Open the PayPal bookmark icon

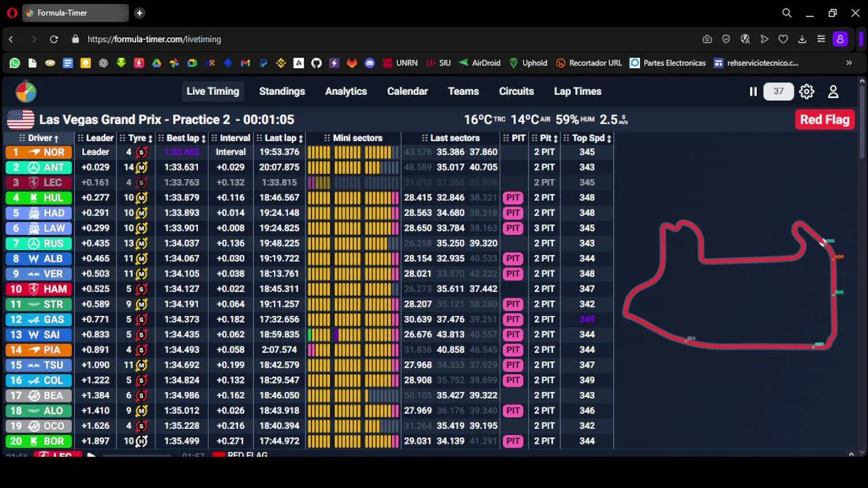[263, 63]
